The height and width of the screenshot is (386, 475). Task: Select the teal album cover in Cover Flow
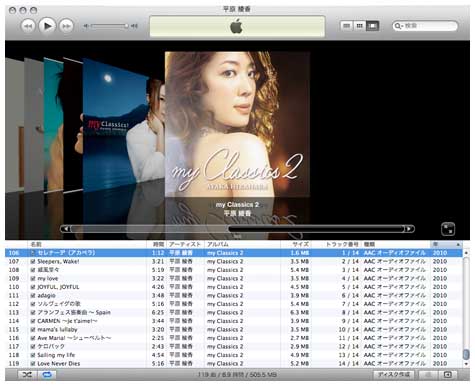tap(53, 125)
